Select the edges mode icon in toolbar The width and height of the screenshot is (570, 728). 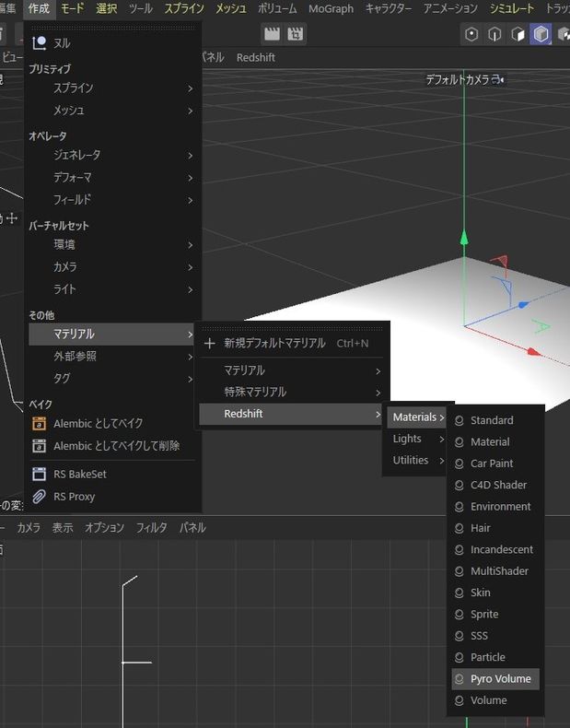(x=494, y=34)
